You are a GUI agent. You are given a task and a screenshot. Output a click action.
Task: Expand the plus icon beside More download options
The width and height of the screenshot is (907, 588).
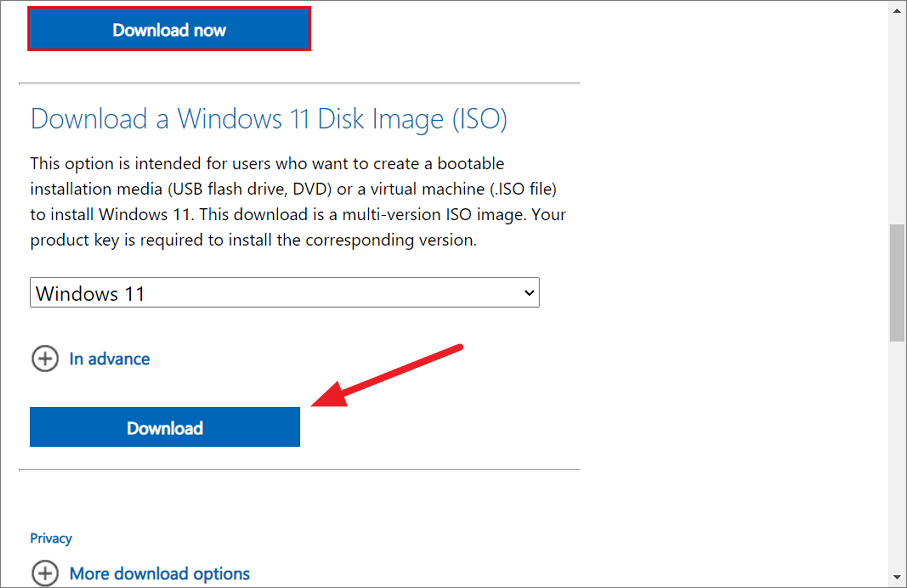[45, 574]
